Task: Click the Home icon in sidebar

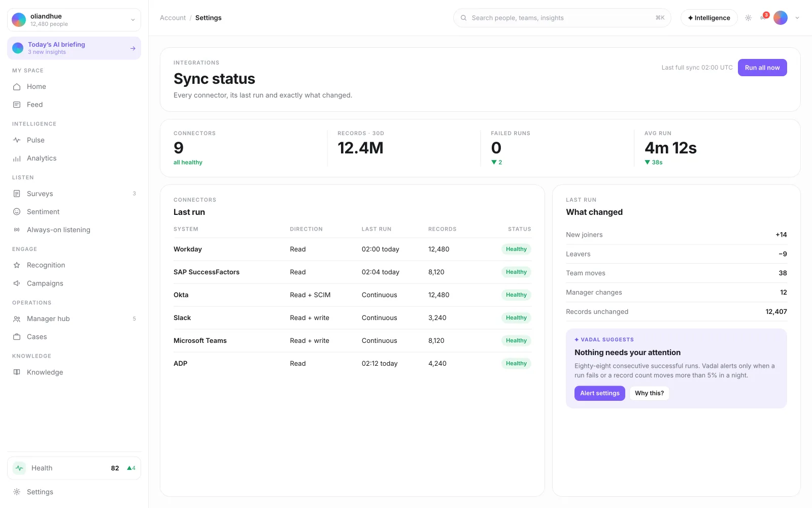Action: pyautogui.click(x=17, y=87)
